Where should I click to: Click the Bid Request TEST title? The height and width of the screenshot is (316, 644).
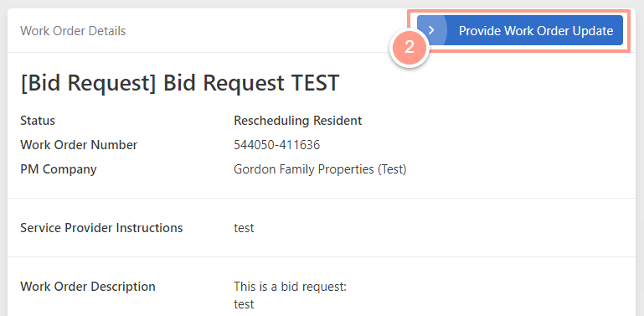click(179, 83)
